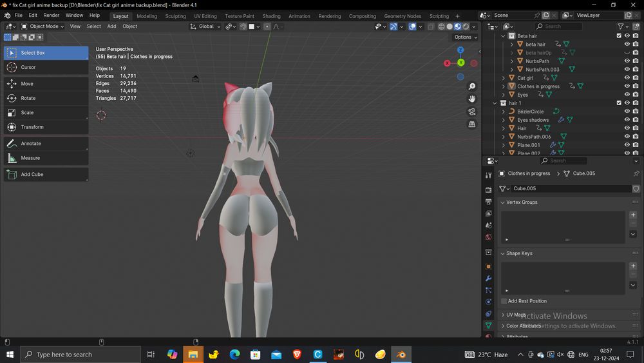Enable the Add Rest Position checkbox
The height and width of the screenshot is (363, 644).
(x=504, y=301)
